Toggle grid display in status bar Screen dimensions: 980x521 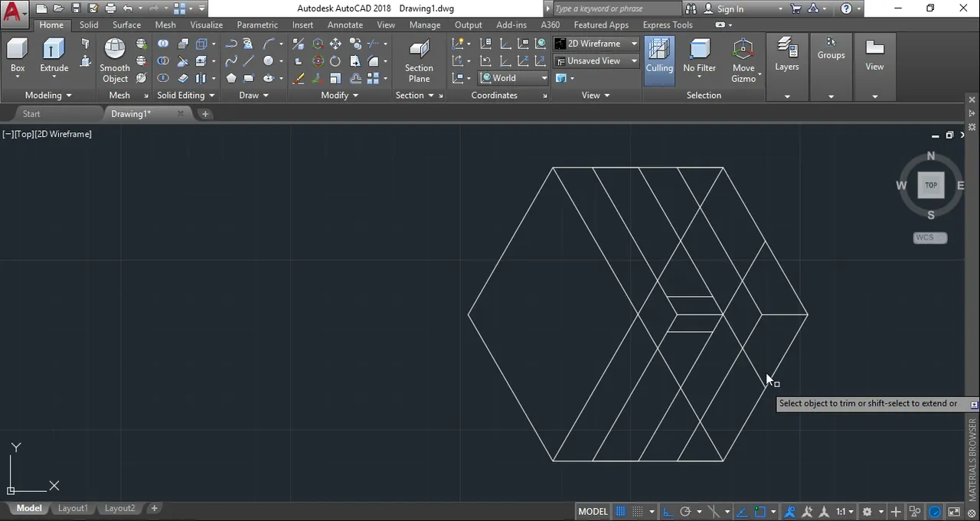[x=621, y=511]
